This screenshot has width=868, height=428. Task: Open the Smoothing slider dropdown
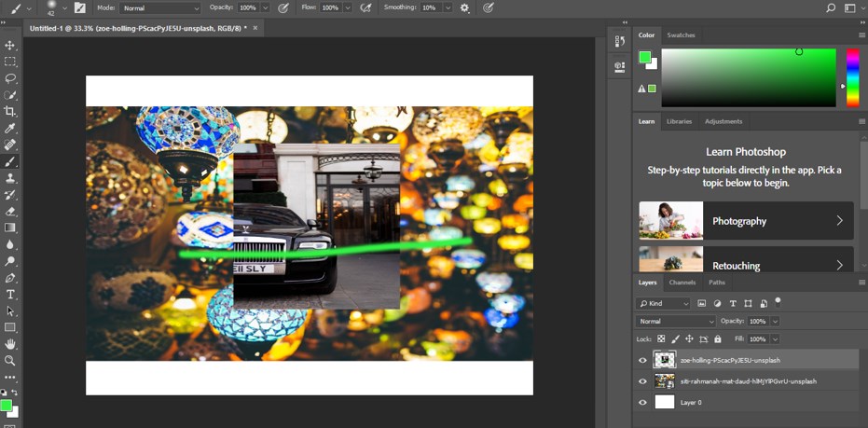[x=448, y=8]
